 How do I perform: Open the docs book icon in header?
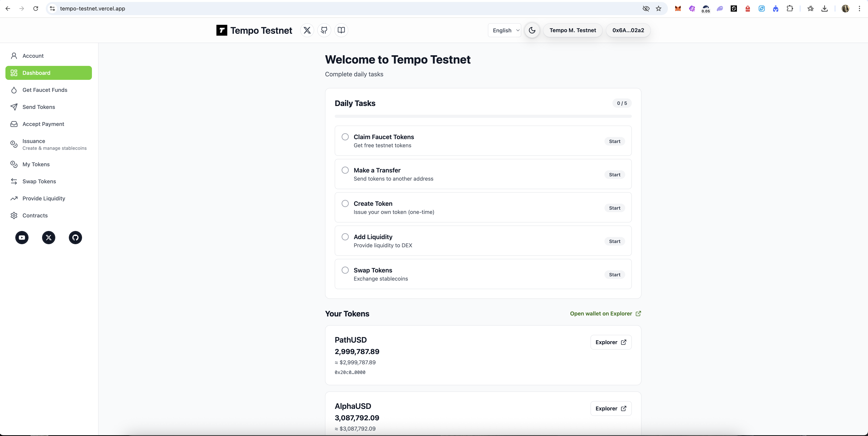click(341, 30)
